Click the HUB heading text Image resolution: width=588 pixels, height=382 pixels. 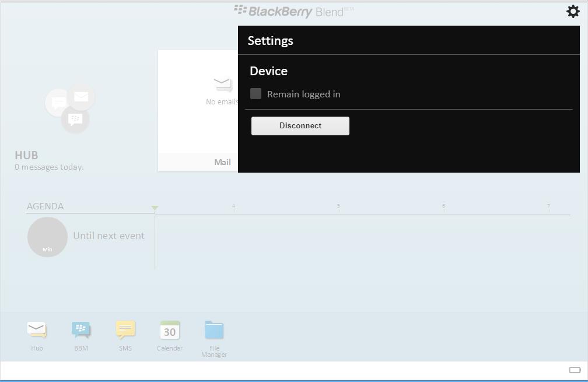[26, 155]
